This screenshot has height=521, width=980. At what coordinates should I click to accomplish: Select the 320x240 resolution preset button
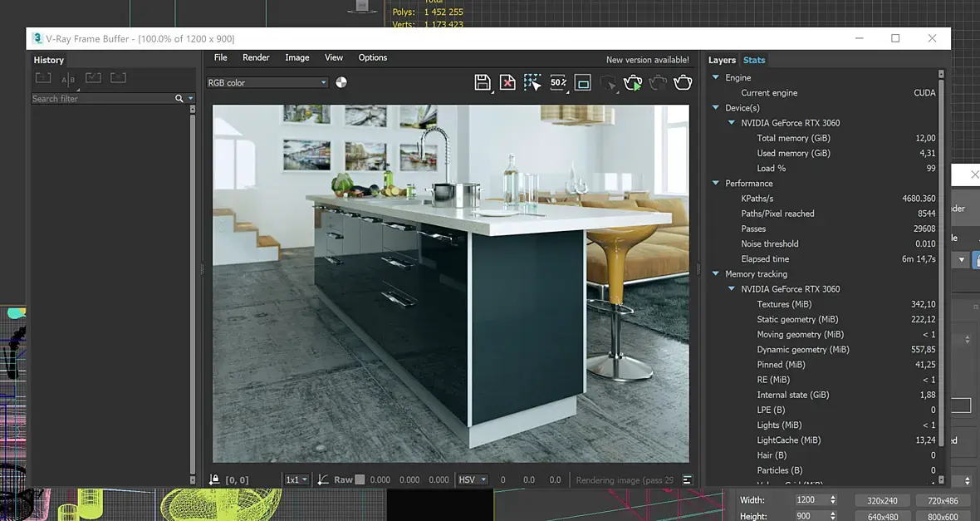click(x=883, y=500)
